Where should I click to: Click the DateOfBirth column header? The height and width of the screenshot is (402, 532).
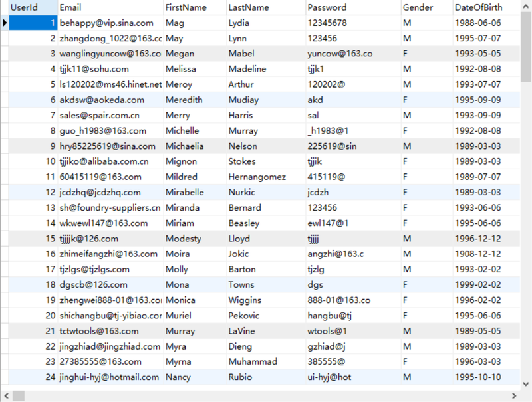(x=486, y=7)
